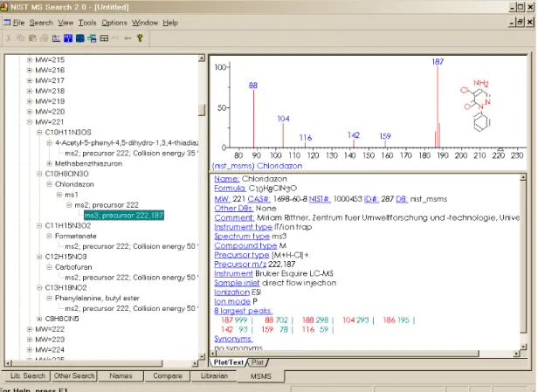Image resolution: width=538 pixels, height=392 pixels.
Task: Expand the MW=218 tree node
Action: 30,91
